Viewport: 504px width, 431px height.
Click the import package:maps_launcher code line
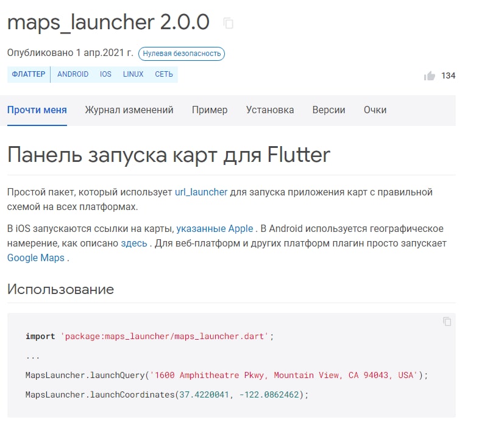pos(150,336)
